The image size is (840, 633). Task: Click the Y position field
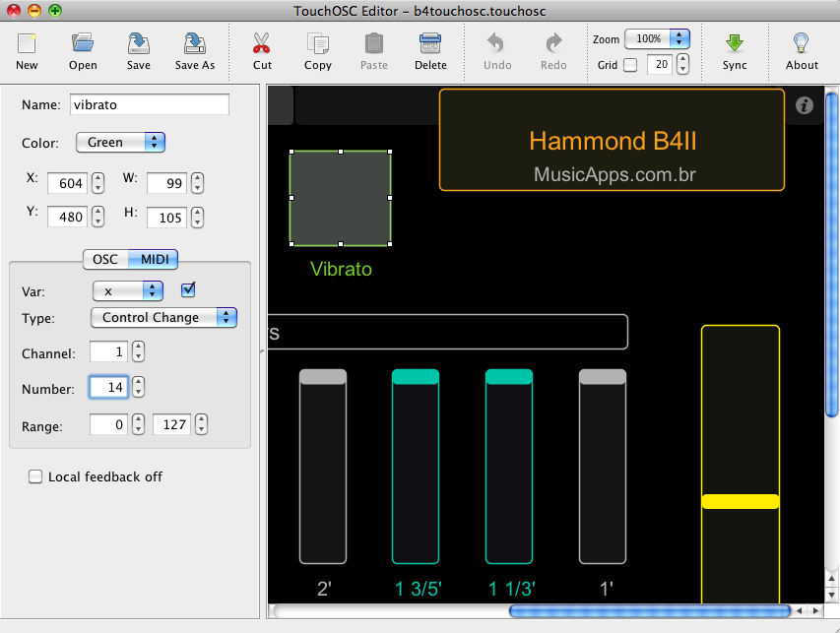pos(67,217)
